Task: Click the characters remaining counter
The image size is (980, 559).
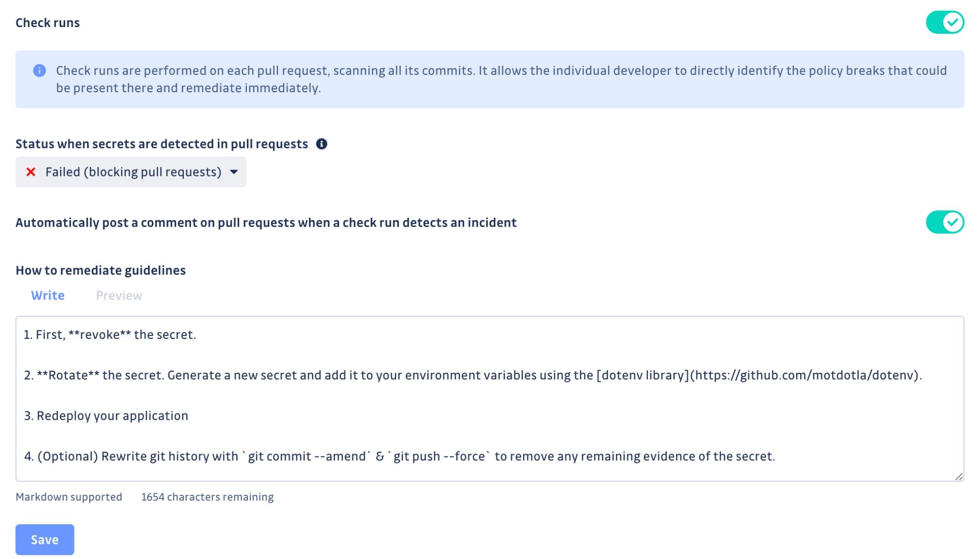Action: point(207,497)
